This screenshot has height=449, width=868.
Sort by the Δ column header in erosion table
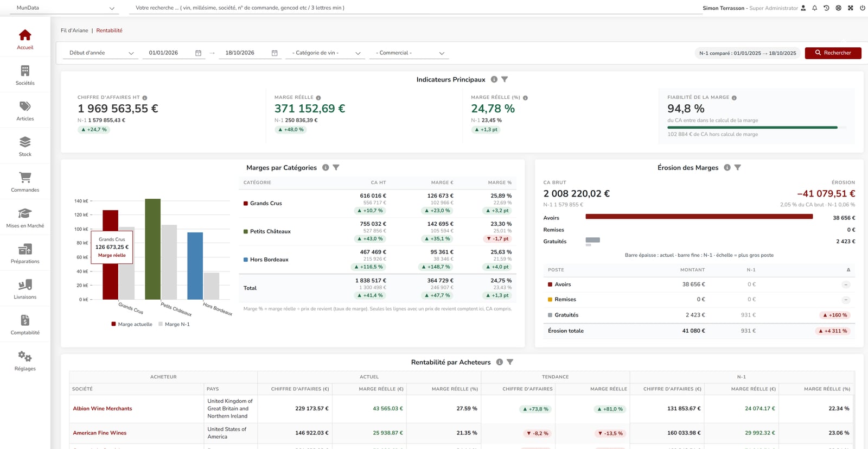tap(848, 270)
